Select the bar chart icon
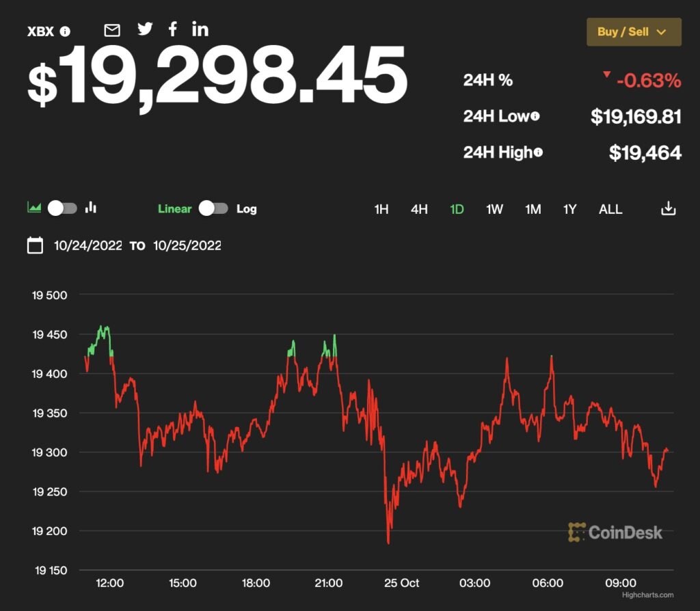The width and height of the screenshot is (700, 611). click(91, 207)
